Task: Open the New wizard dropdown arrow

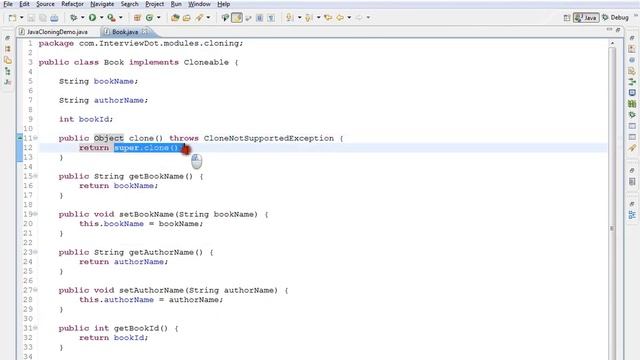Action: [22, 18]
